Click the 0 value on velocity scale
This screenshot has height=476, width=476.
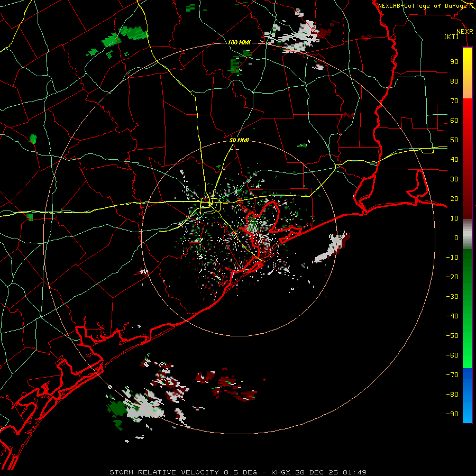click(456, 237)
